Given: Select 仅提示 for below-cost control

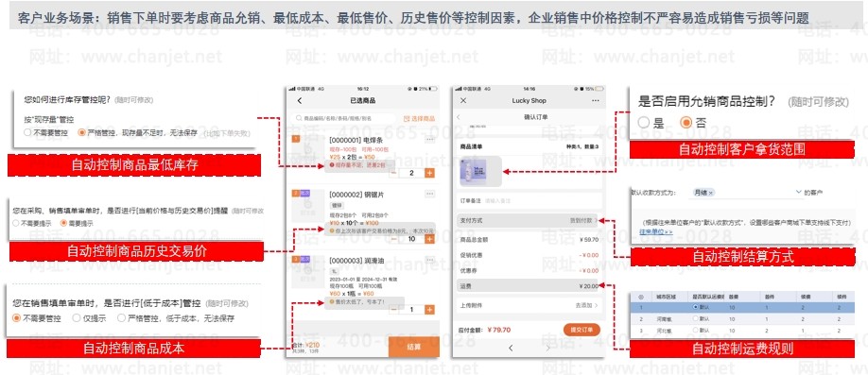Looking at the screenshot, I should [x=77, y=318].
